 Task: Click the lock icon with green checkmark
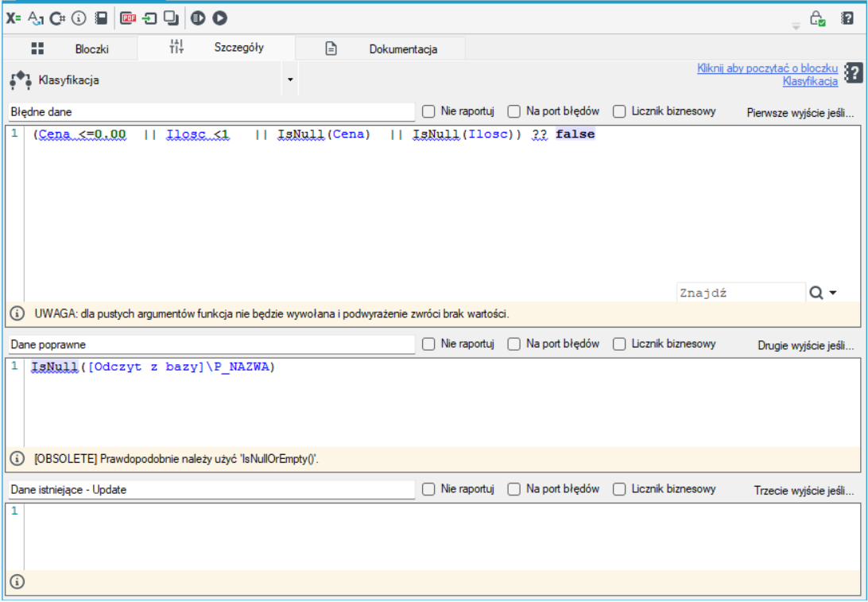pos(818,18)
